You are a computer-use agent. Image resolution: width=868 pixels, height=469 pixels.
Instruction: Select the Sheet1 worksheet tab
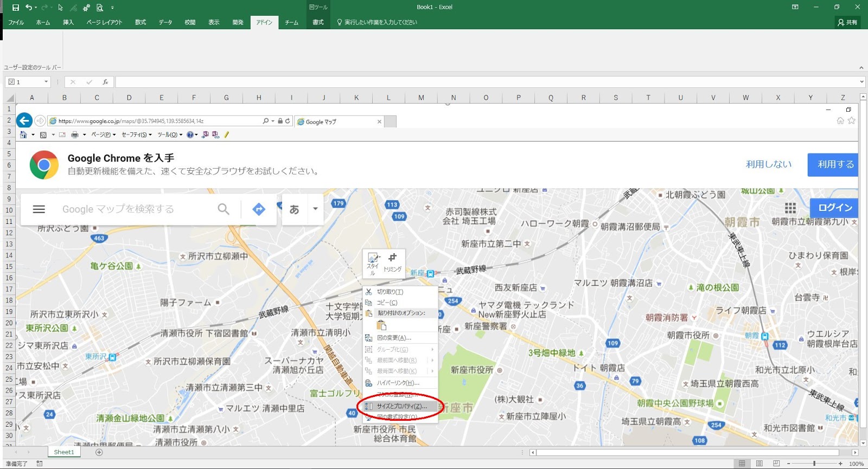tap(64, 452)
